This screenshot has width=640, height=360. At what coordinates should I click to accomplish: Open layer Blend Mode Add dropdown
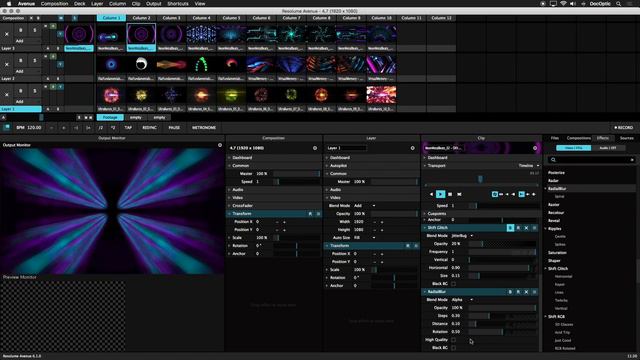(x=364, y=206)
